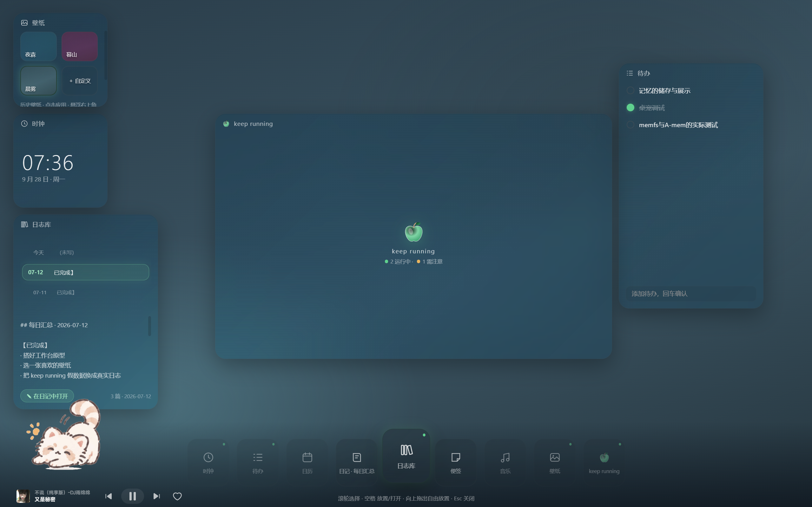
Task: Like the current song with heart icon
Action: 177,496
